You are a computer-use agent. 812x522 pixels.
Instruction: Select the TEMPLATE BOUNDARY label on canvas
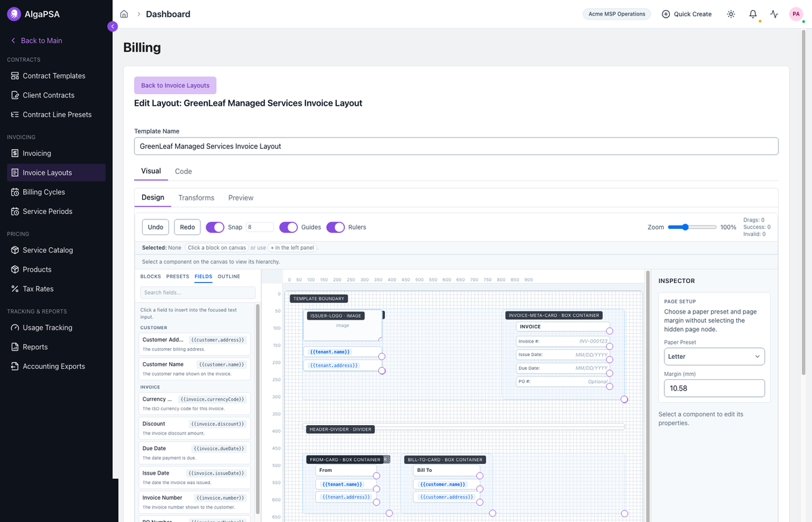click(319, 299)
